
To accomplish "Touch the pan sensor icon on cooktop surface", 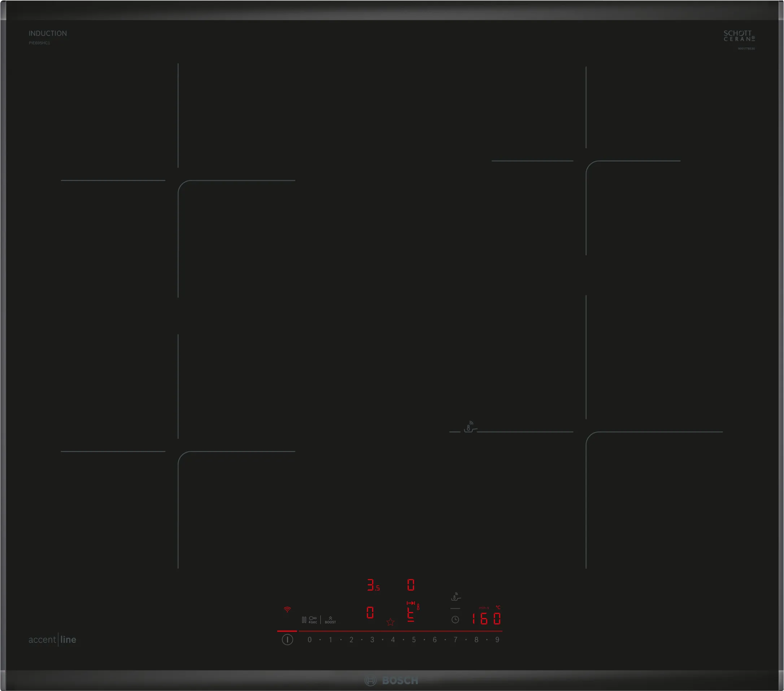I will click(469, 427).
